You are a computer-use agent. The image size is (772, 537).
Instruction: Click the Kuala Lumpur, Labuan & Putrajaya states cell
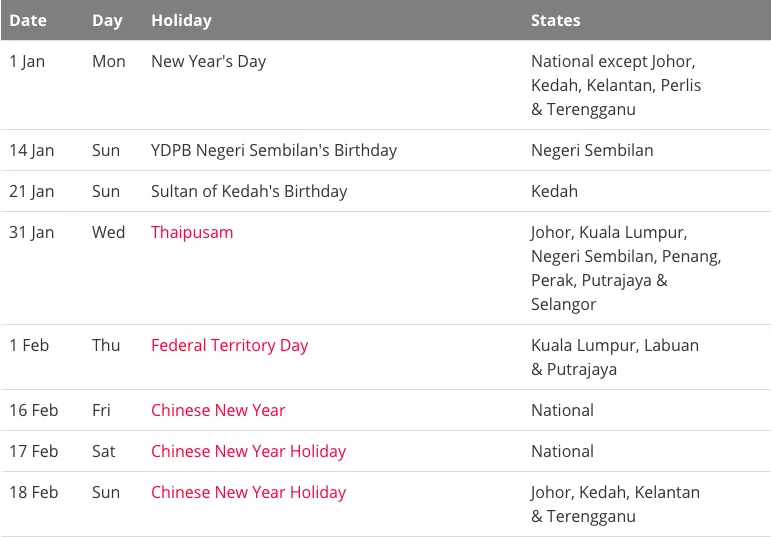(x=614, y=357)
